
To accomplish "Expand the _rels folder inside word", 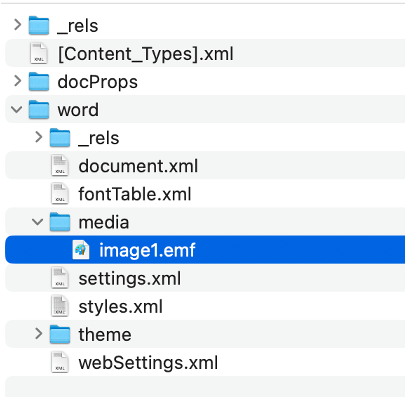I will [x=39, y=137].
